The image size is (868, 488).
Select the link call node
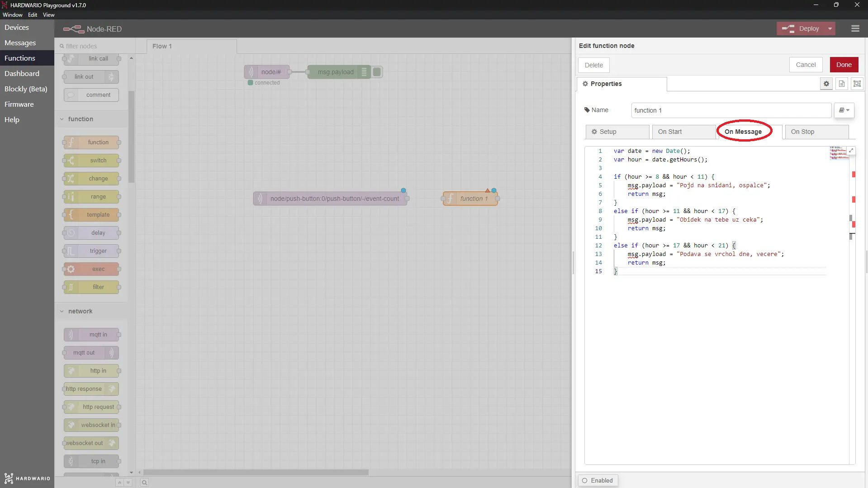(x=91, y=59)
